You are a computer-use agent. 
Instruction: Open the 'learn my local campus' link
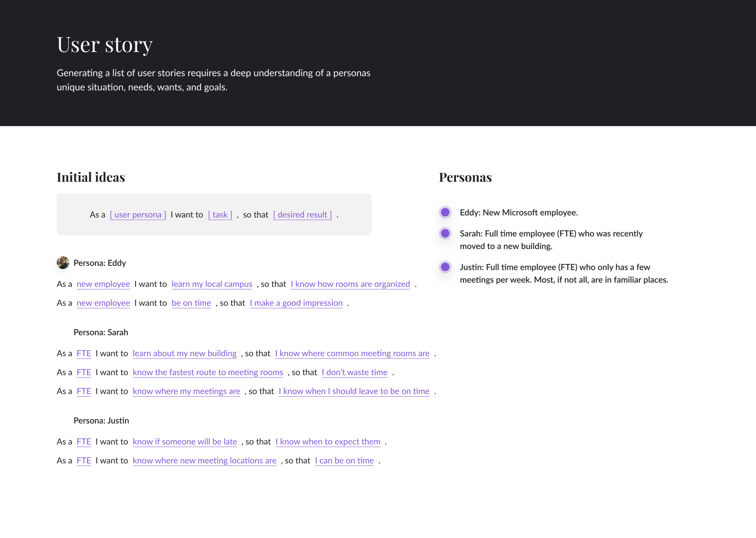(x=212, y=284)
